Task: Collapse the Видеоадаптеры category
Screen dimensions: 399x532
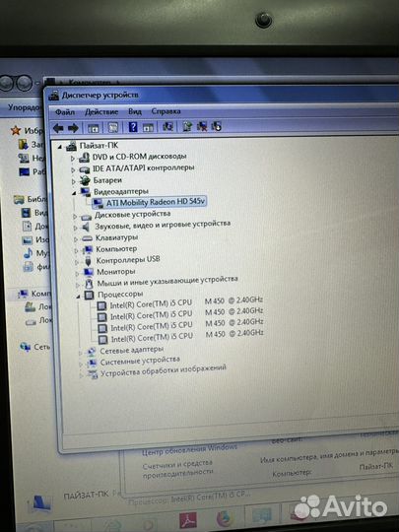Action: click(74, 193)
